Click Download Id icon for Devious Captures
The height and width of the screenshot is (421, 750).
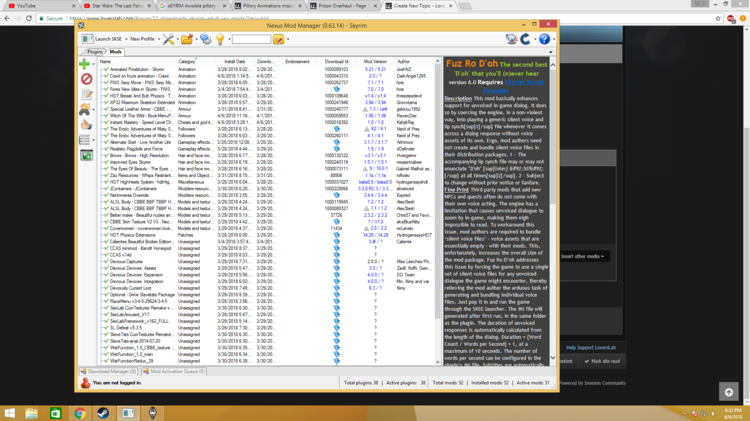click(x=336, y=262)
